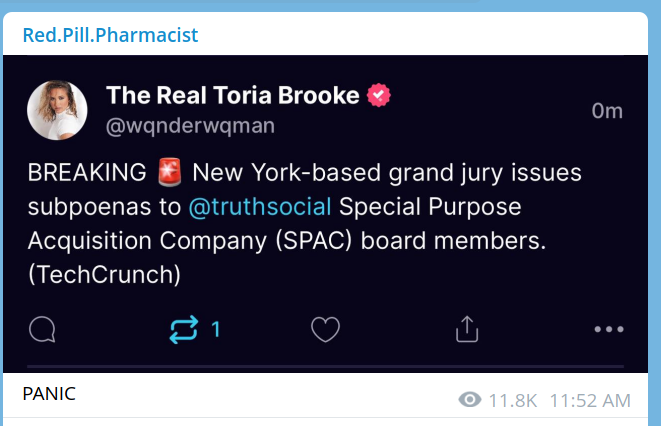
Task: Open the three-dot more options menu
Action: tap(608, 329)
